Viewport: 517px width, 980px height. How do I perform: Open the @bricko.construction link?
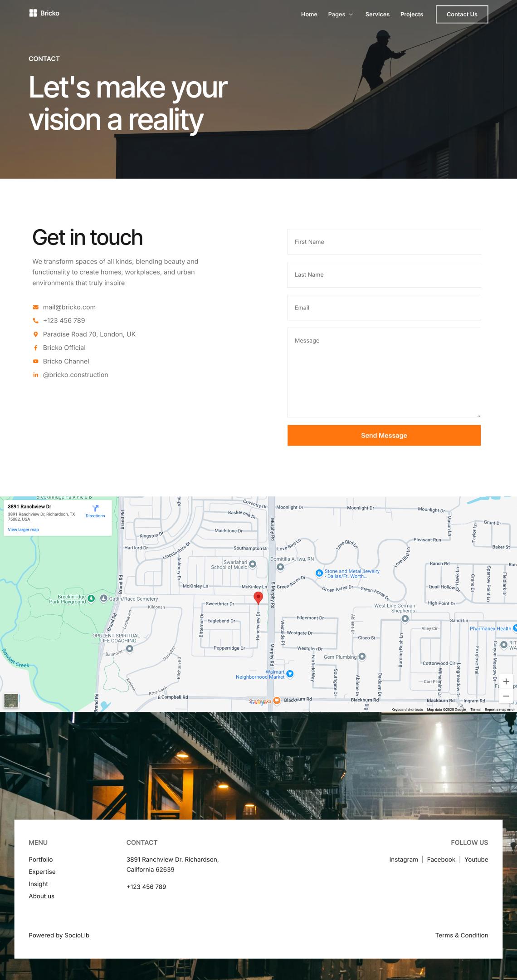76,375
